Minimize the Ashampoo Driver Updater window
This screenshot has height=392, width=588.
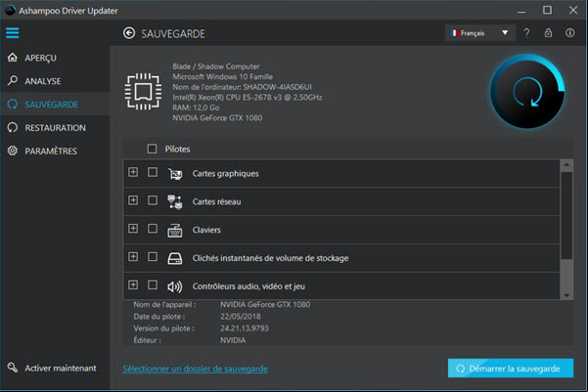521,10
